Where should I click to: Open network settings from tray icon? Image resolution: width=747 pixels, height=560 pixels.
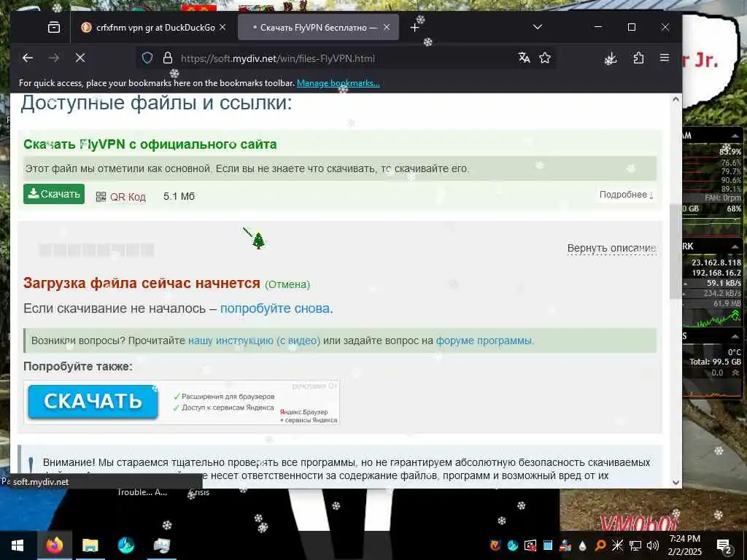coord(635,545)
